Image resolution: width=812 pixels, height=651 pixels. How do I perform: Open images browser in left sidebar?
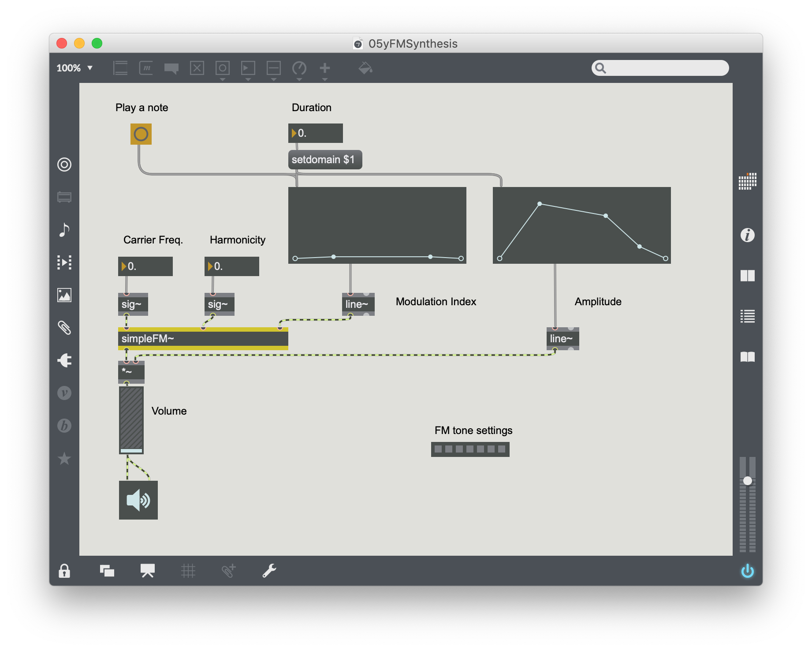[x=64, y=295]
